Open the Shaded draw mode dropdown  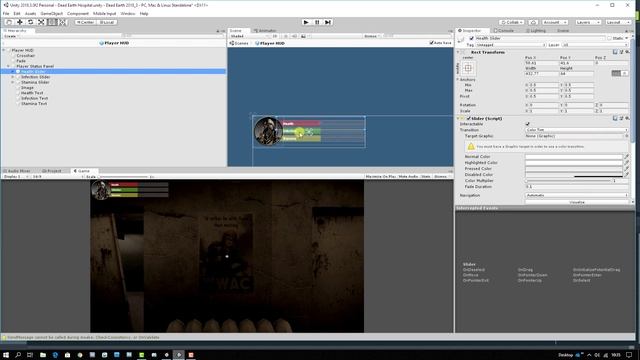pos(249,36)
